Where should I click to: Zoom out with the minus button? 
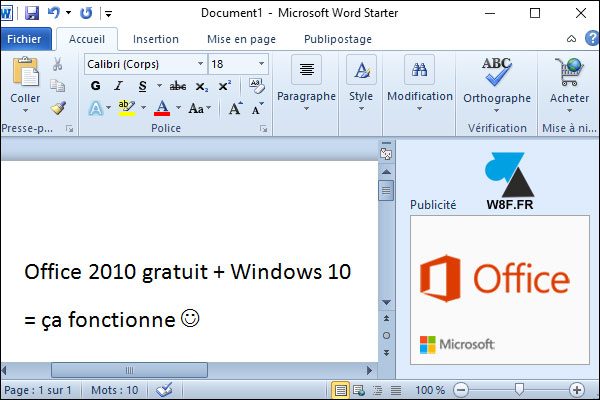pyautogui.click(x=461, y=390)
